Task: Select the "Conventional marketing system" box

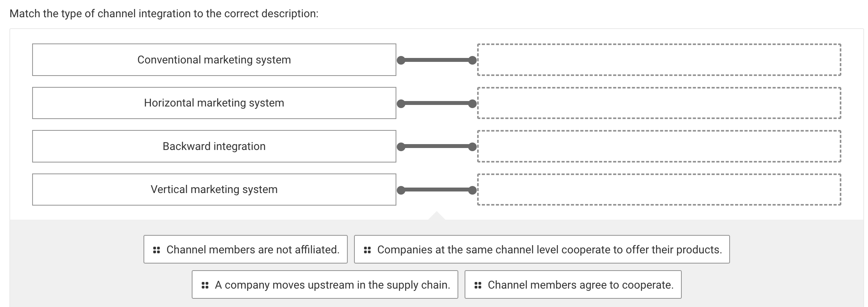Action: tap(214, 60)
